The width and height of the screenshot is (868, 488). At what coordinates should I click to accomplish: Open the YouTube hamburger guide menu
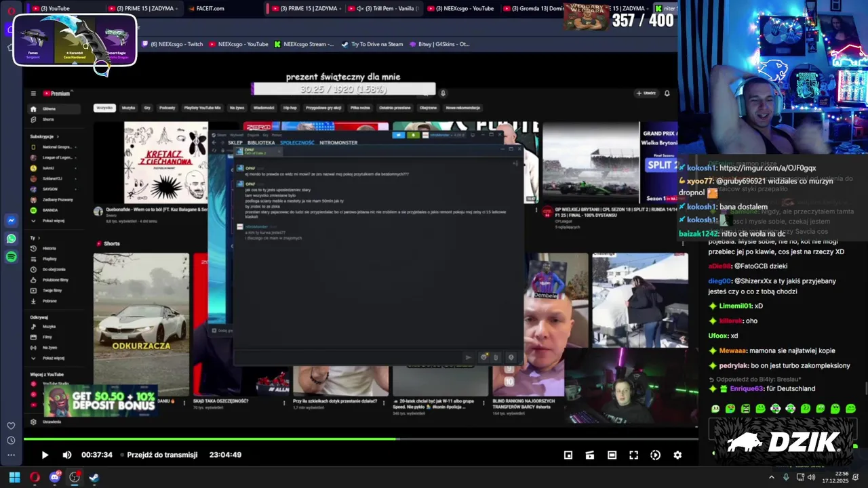pos(33,94)
